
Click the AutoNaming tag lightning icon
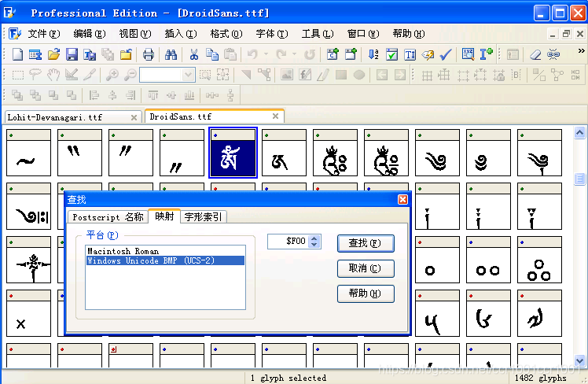click(x=428, y=54)
